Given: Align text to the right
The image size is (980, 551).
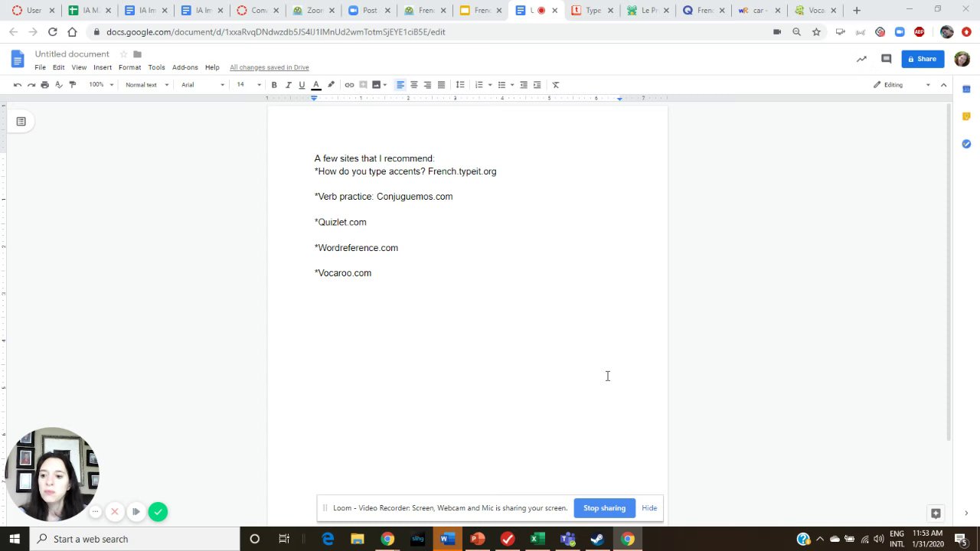Looking at the screenshot, I should [x=427, y=85].
